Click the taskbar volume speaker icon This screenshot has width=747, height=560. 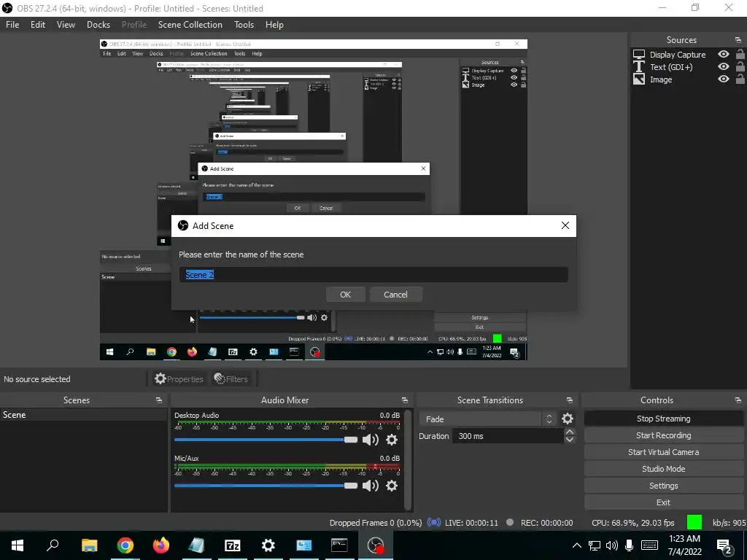(612, 545)
